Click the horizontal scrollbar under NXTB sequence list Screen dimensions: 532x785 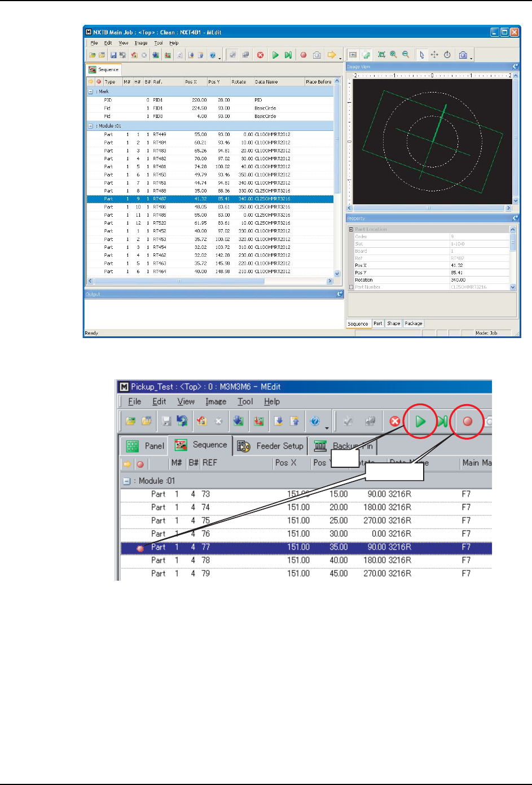coord(209,281)
